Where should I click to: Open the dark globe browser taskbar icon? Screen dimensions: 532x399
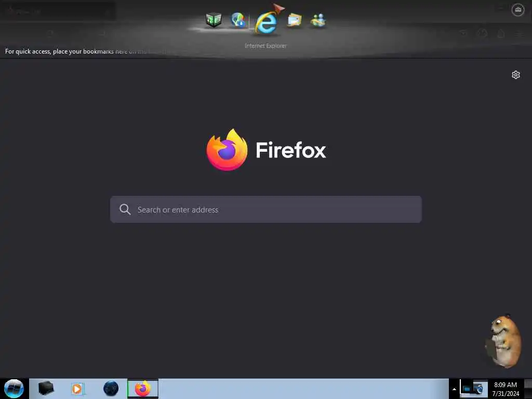pos(111,389)
